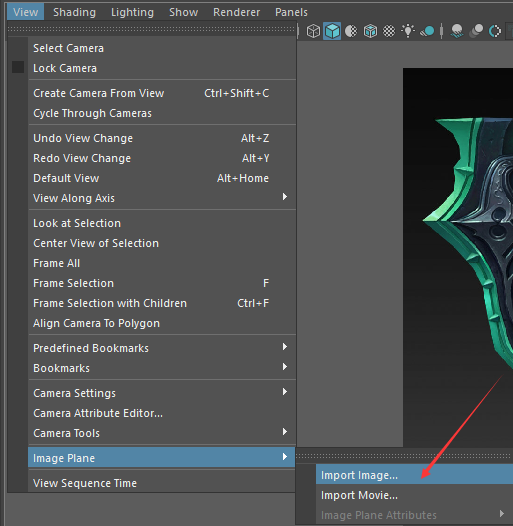This screenshot has width=513, height=526.
Task: Toggle motion blur icon
Action: tap(476, 31)
